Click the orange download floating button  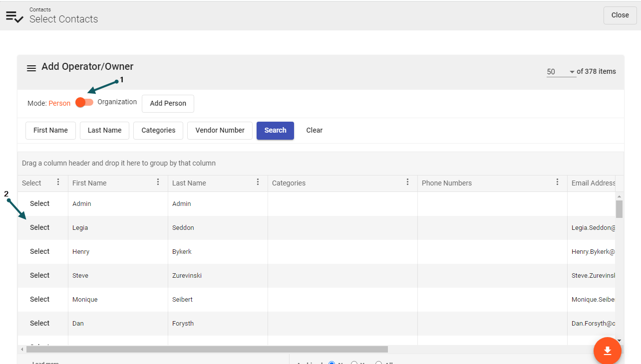607,351
